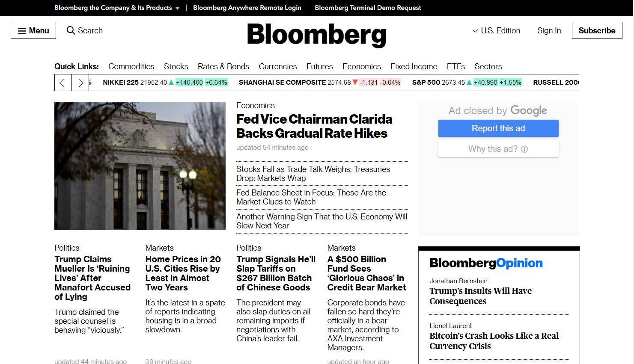Image resolution: width=634 pixels, height=364 pixels.
Task: Click the Subscribe button
Action: [x=597, y=30]
